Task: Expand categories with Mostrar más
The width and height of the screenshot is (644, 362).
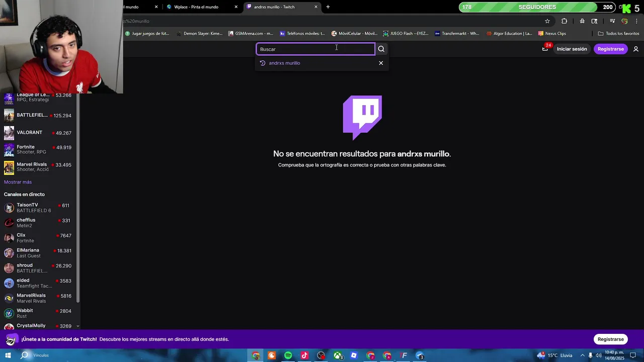Action: tap(18, 182)
